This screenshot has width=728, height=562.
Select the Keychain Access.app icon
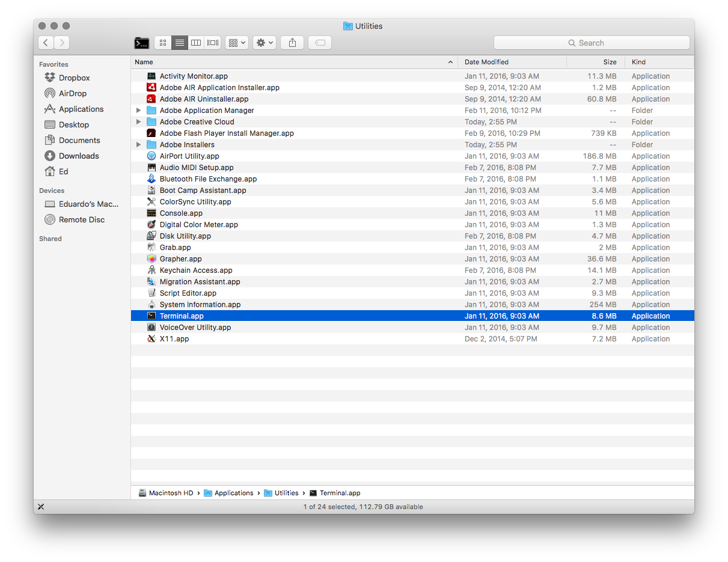coord(151,270)
